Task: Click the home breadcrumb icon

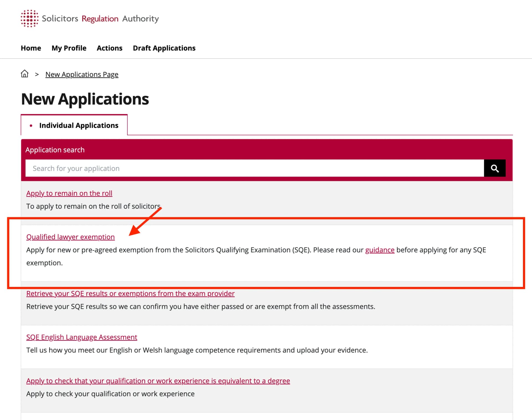Action: click(25, 74)
